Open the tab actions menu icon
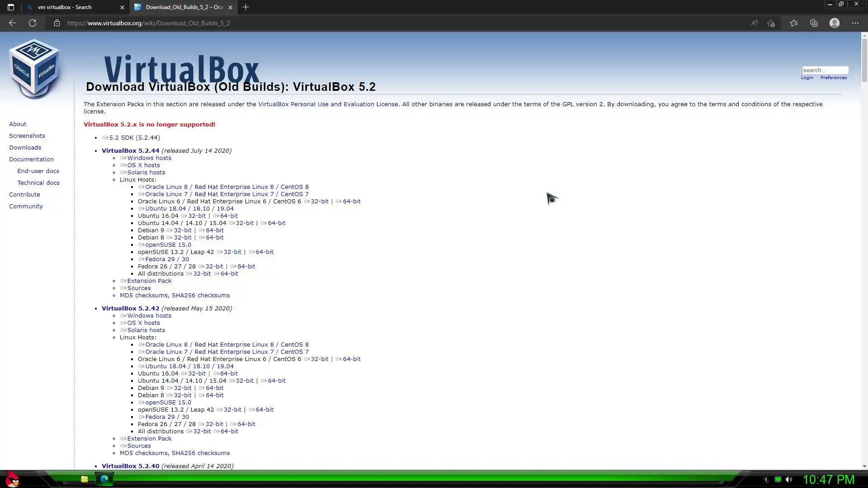The height and width of the screenshot is (488, 868). tap(11, 7)
